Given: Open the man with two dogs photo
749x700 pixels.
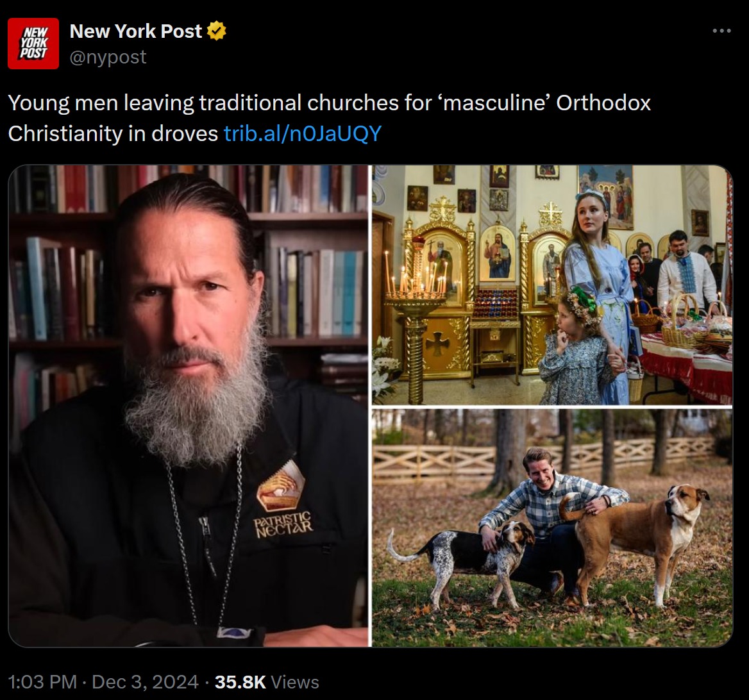Looking at the screenshot, I should [552, 528].
